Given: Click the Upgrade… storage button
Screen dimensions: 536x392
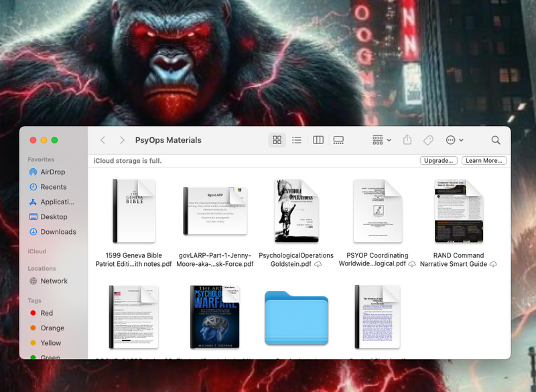Looking at the screenshot, I should (439, 161).
